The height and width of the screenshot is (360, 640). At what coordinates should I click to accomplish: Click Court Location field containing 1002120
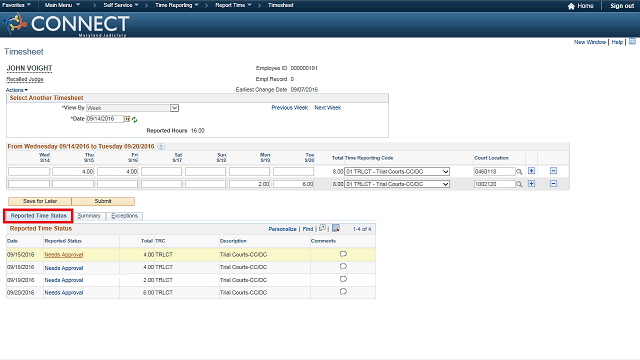[x=495, y=184]
